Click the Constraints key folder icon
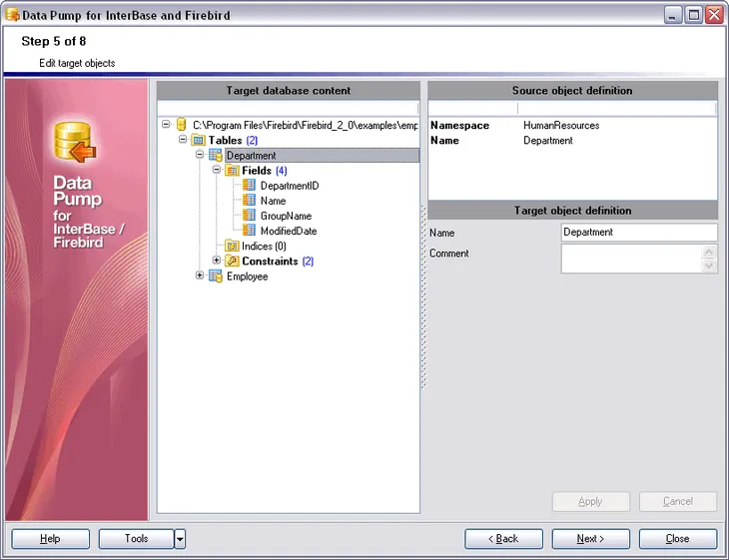729x560 pixels. point(232,261)
